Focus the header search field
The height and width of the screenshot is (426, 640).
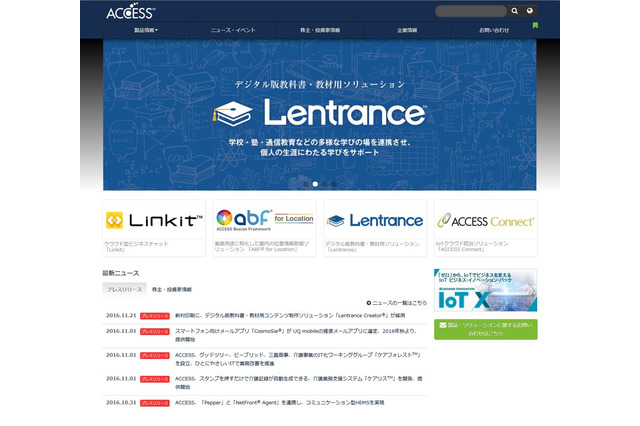point(471,11)
